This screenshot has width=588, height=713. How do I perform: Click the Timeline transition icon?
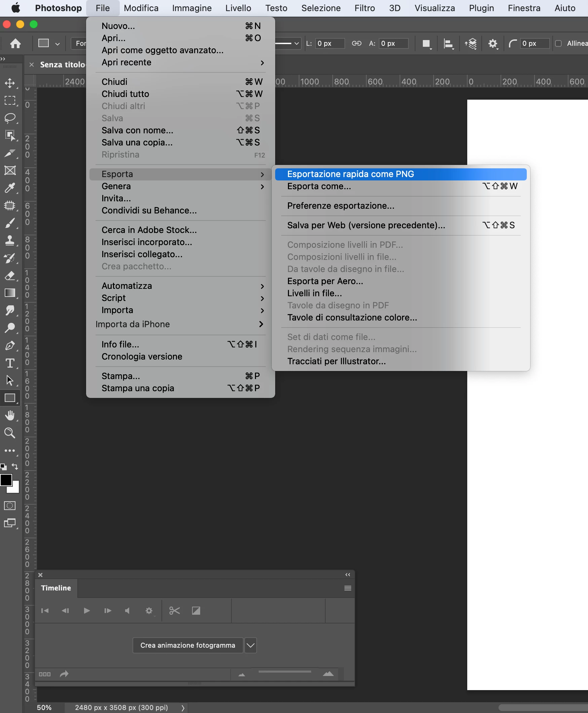(x=196, y=611)
